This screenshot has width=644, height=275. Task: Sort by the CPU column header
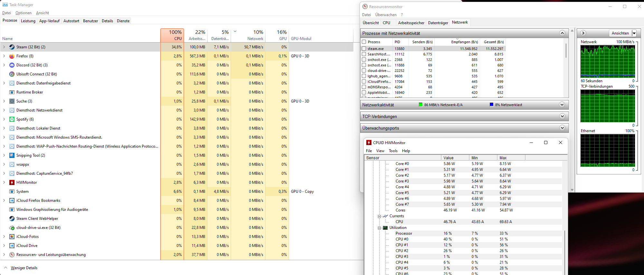pos(172,35)
